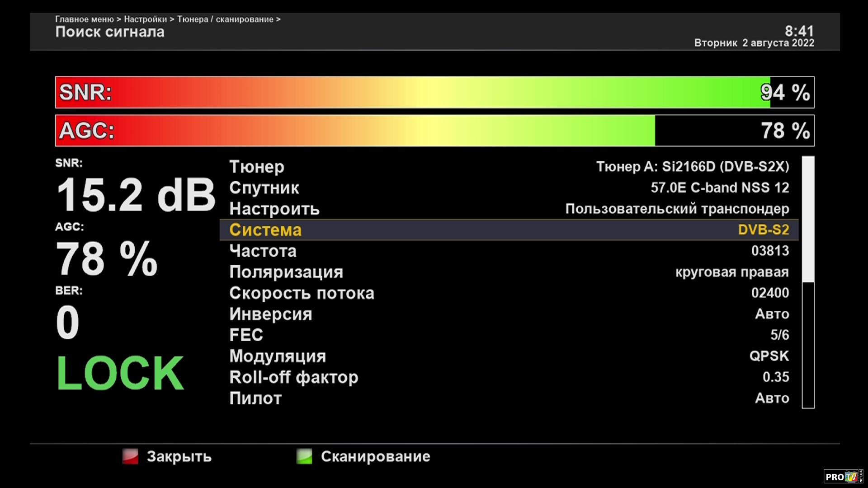868x488 pixels.
Task: Select the Roll-off фактор row
Action: (509, 377)
